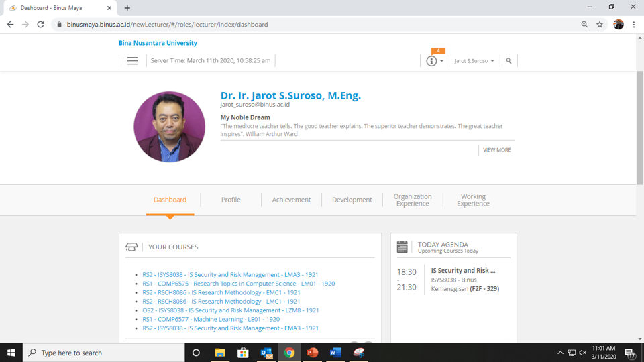
Task: Click the notification info icon
Action: tap(431, 61)
